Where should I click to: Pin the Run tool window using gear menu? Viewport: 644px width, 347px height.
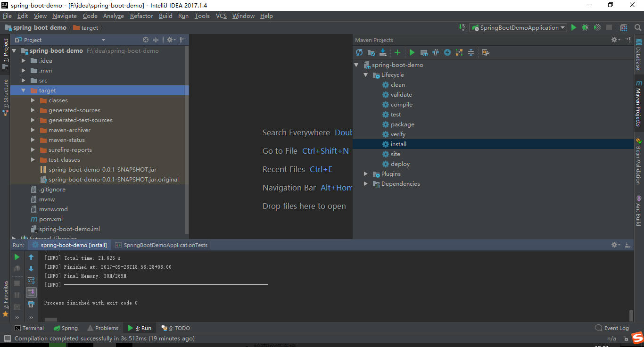pyautogui.click(x=614, y=245)
